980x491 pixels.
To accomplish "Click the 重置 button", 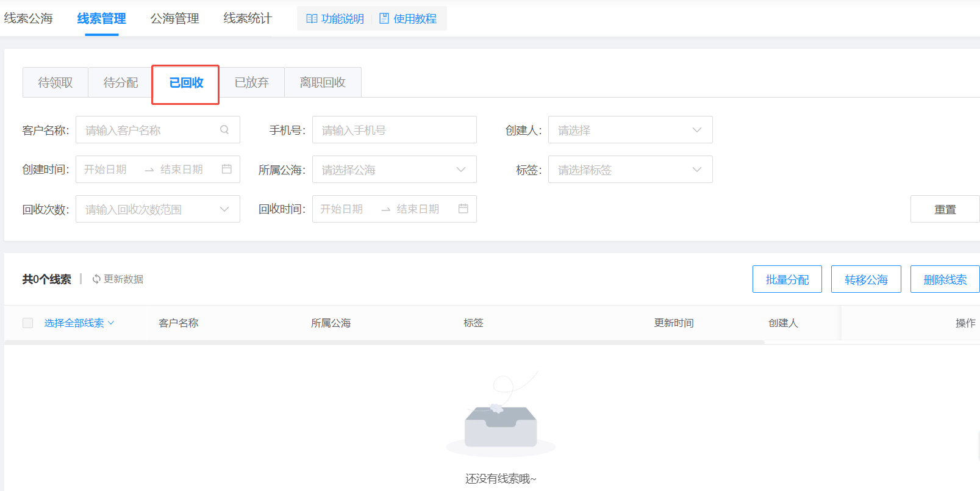I will (x=945, y=209).
